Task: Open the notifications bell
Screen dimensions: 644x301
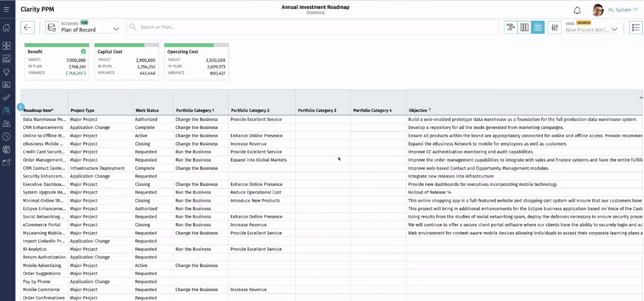Action: click(577, 10)
